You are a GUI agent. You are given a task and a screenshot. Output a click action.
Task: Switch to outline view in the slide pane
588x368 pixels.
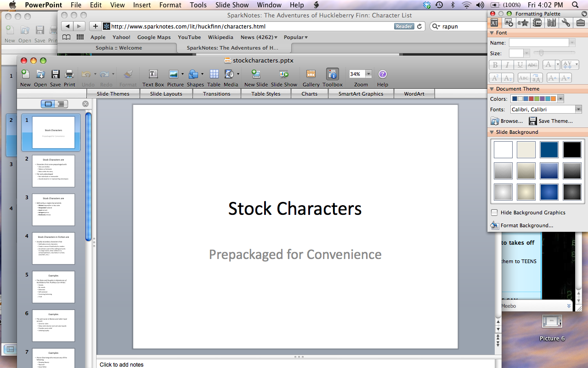[x=61, y=104]
